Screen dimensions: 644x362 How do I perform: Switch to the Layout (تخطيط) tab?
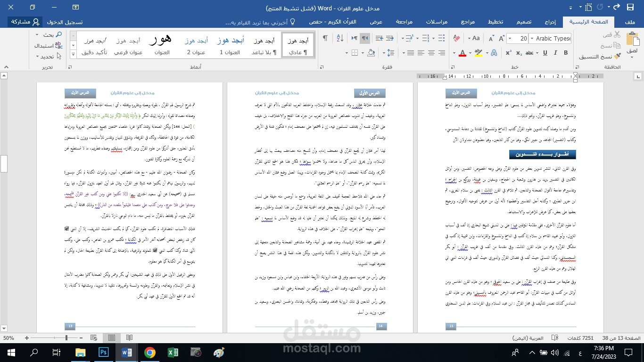coord(495,22)
